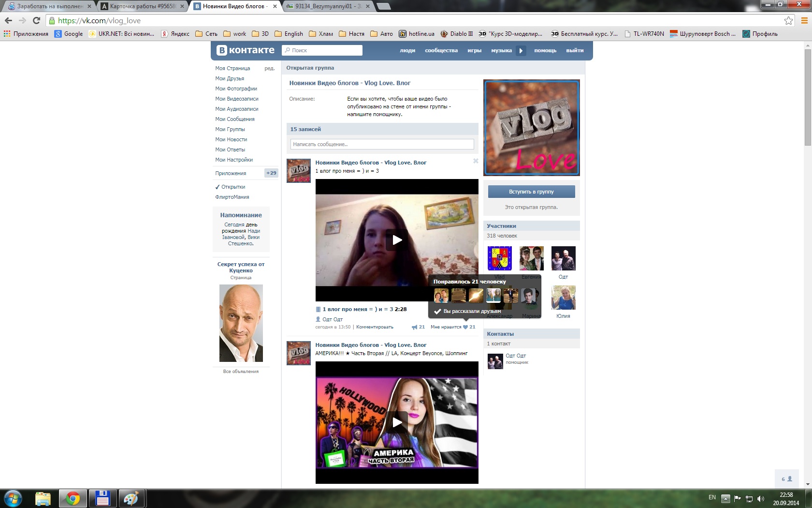
Task: Open the Одт Одт contact link
Action: pyautogui.click(x=516, y=356)
